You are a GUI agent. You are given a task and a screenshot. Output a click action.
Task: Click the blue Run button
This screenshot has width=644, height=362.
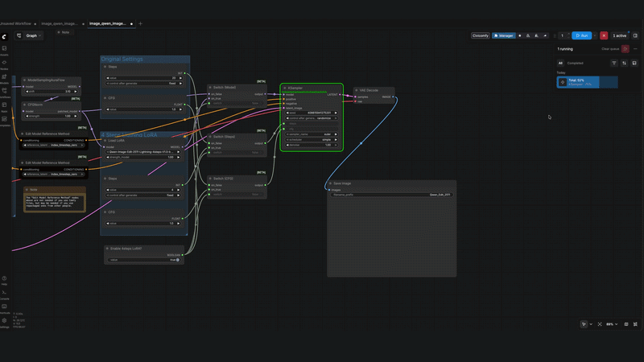[x=581, y=35]
